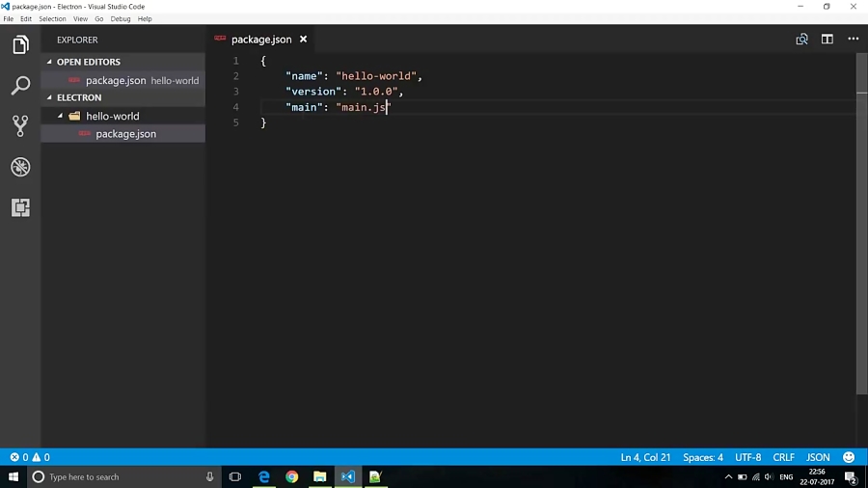Click the editor vertical scrollbar

pos(861,241)
